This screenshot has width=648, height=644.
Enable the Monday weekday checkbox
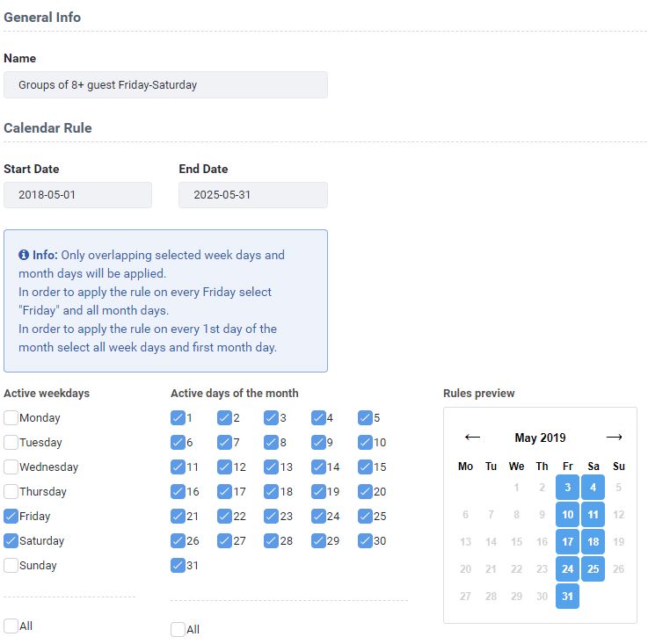pos(11,417)
